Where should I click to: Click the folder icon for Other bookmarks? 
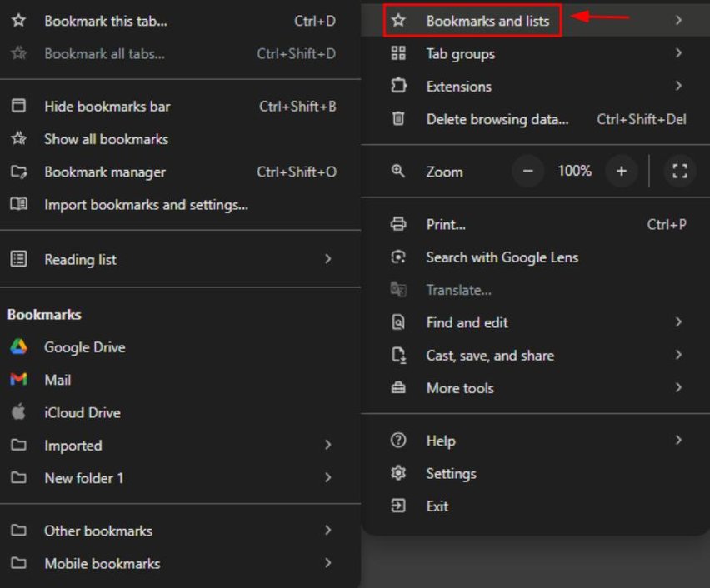18,530
